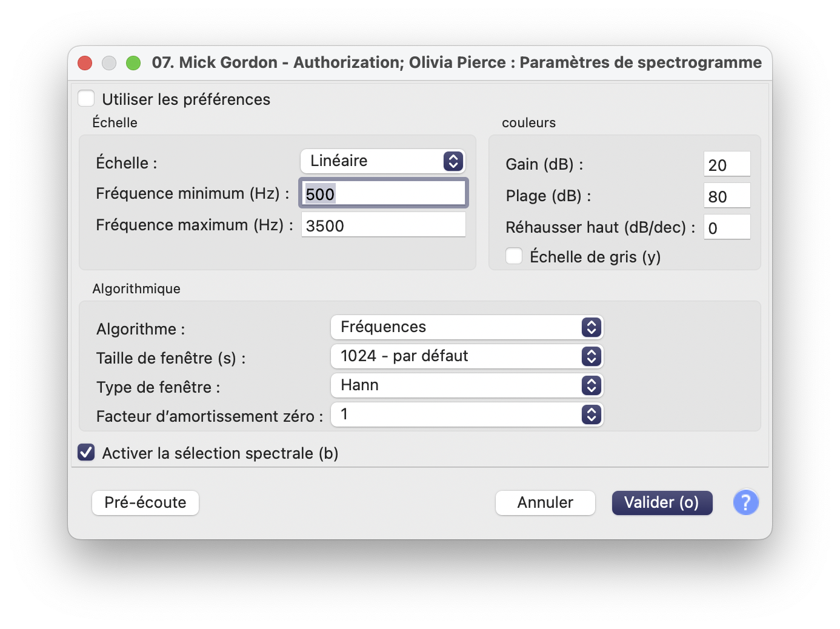Confirm with the Valider (o) button

click(x=662, y=503)
